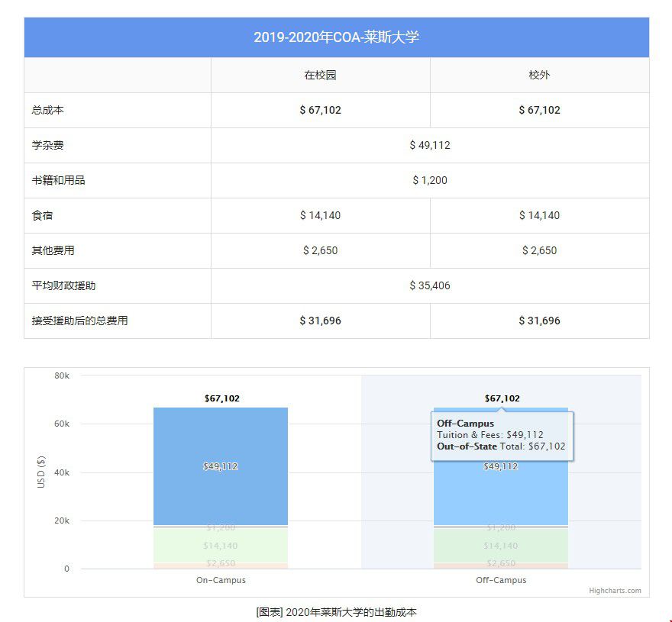This screenshot has width=672, height=622.
Task: Click the bold Off-Campus heading in tooltip
Action: pyautogui.click(x=465, y=424)
